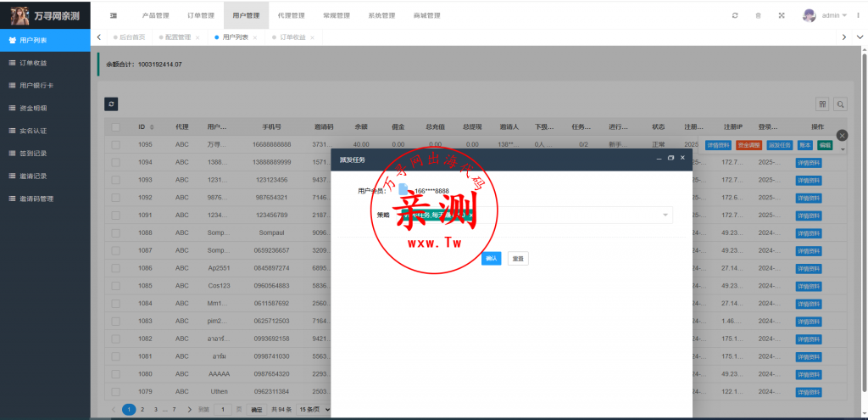Screen dimensions: 868x420
Task: Open the column filter grid icon above table
Action: 822,104
